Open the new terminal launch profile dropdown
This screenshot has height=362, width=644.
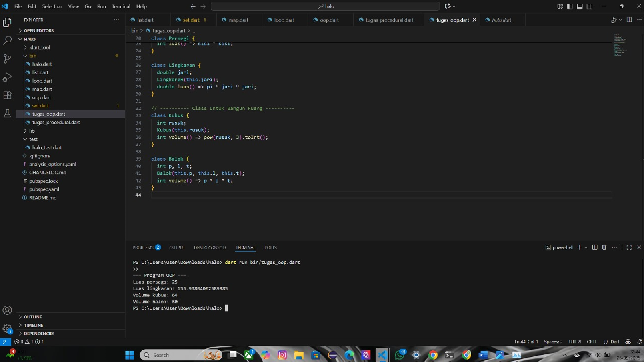point(586,247)
